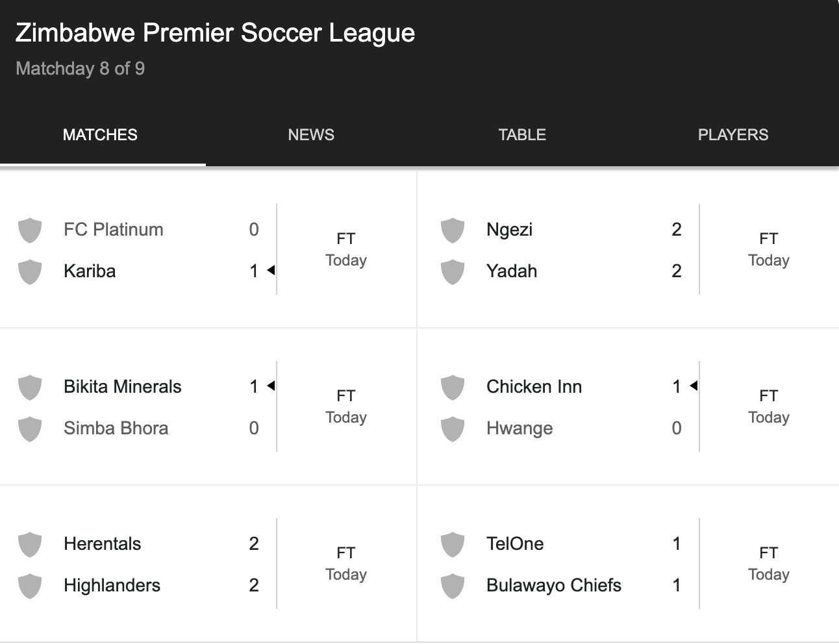Viewport: 839px width, 644px height.
Task: Select the Highlanders shield icon
Action: point(30,586)
